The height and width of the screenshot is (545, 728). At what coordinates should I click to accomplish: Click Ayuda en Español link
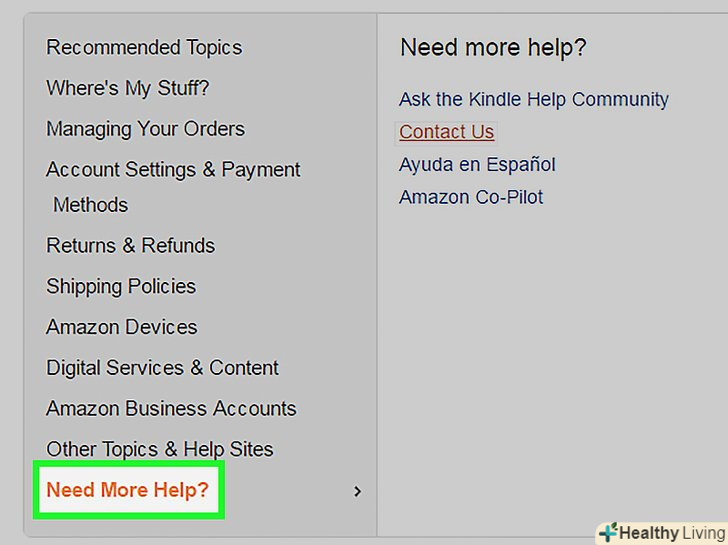click(x=477, y=164)
